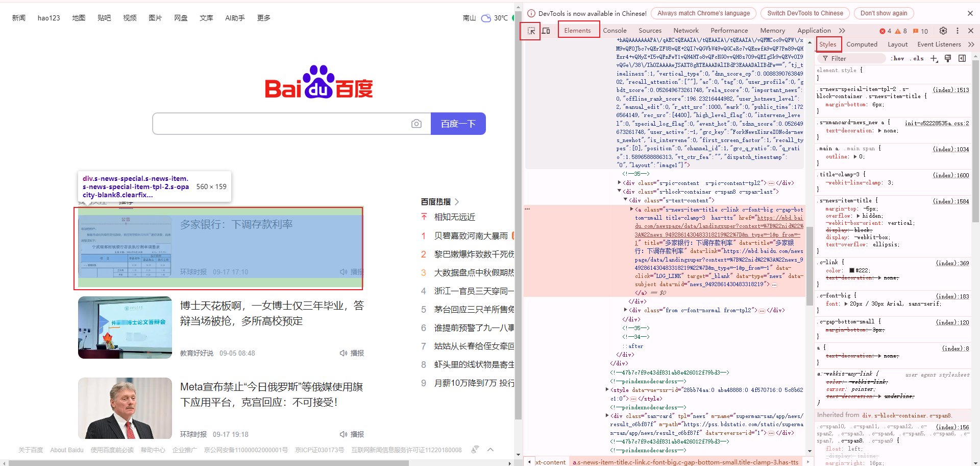Open the warnings count indicator showing 8

[x=901, y=31]
